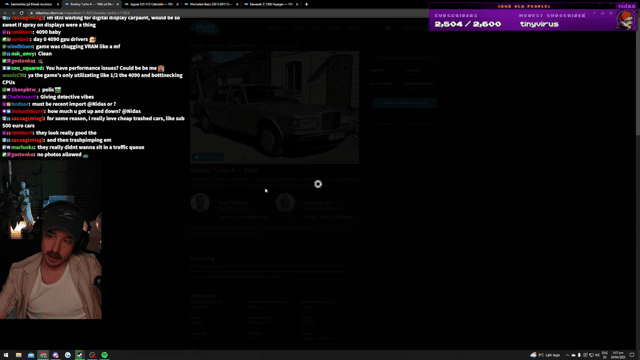Close the Bentley Turbo R tab
The height and width of the screenshot is (360, 640).
tap(118, 4)
